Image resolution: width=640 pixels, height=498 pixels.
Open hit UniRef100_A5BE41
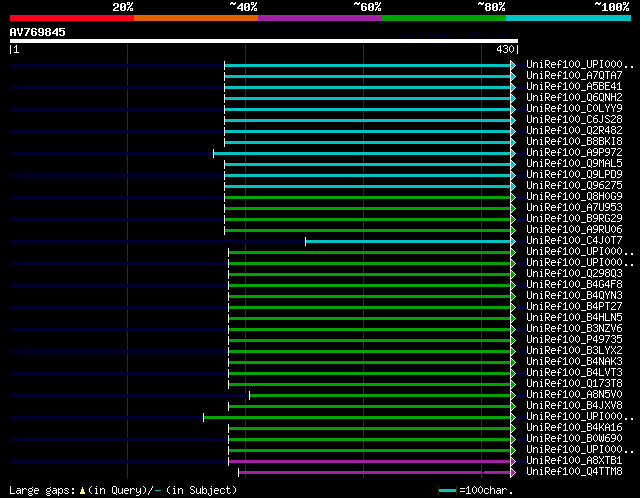pos(574,87)
